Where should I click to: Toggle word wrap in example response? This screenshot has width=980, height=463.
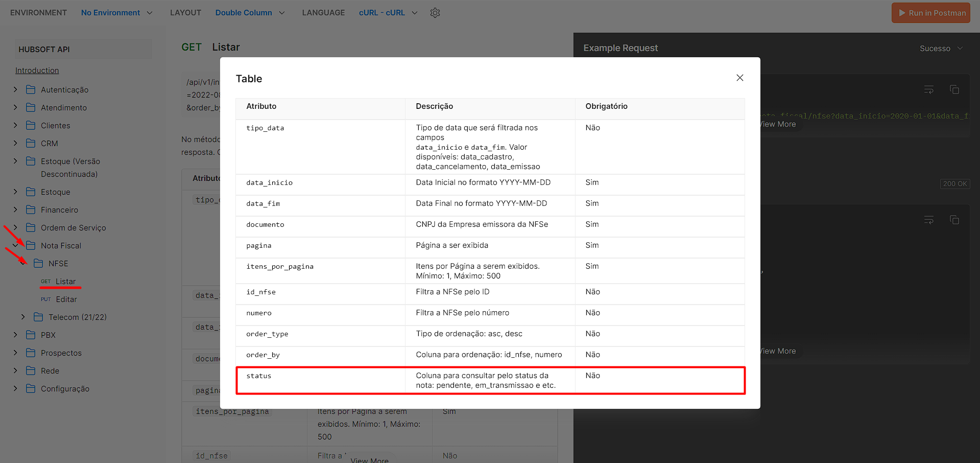[929, 220]
